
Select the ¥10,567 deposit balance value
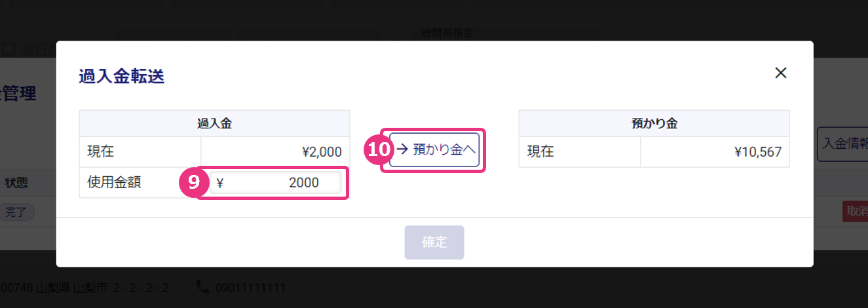click(757, 152)
